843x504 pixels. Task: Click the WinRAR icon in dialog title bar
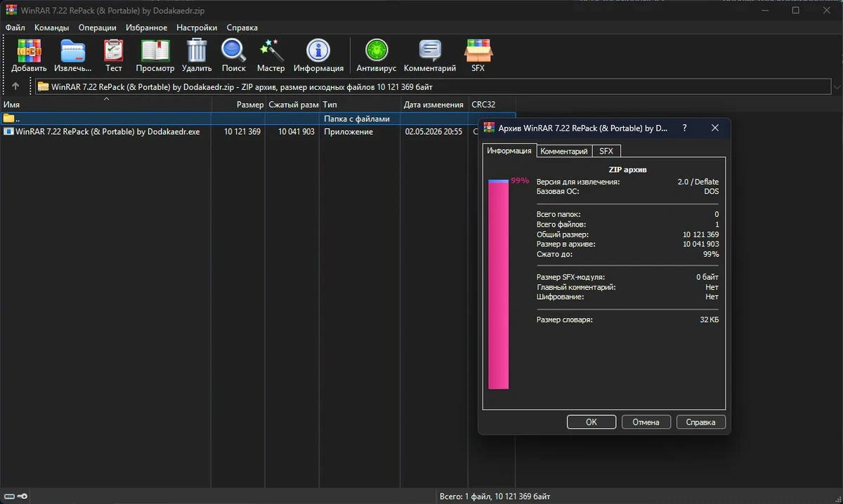pos(488,128)
